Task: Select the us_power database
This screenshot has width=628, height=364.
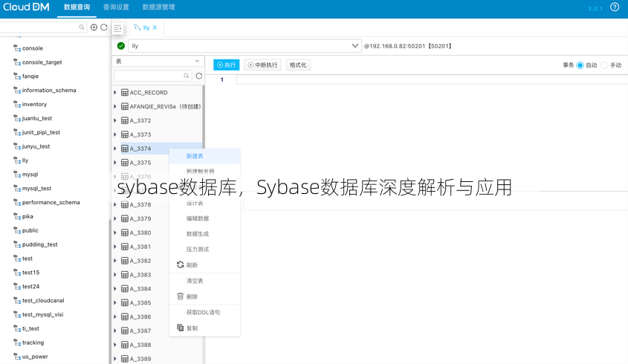Action: point(35,357)
